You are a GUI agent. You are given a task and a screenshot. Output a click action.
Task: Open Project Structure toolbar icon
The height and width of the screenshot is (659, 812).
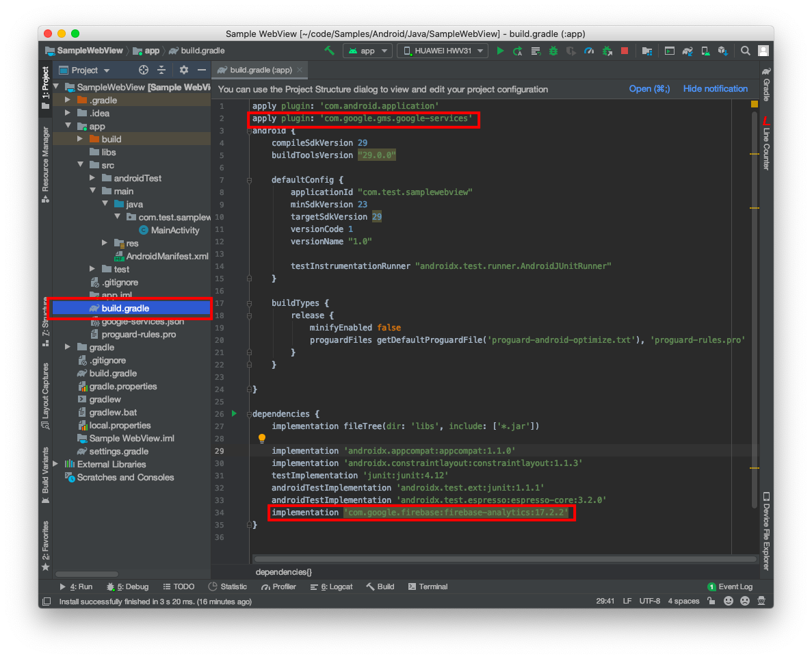tap(647, 51)
